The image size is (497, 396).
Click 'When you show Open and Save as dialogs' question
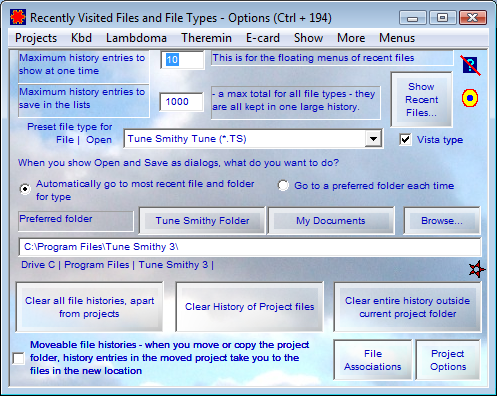[x=178, y=163]
